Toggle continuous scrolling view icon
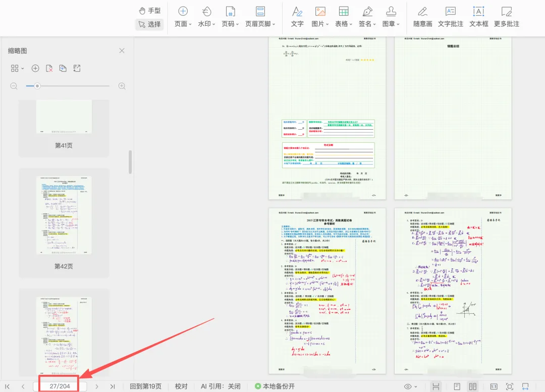 coord(436,386)
